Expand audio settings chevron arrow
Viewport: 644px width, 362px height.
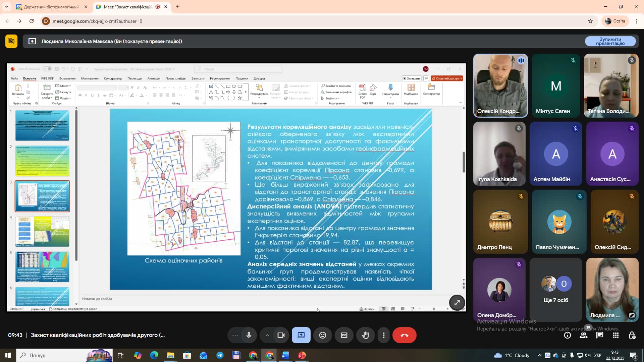[267, 335]
